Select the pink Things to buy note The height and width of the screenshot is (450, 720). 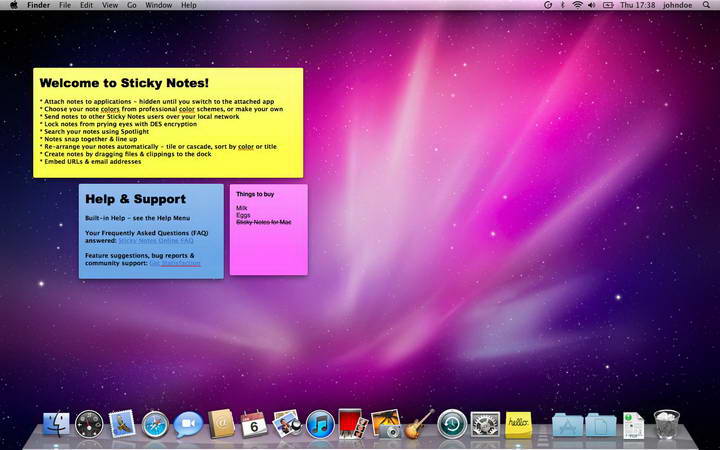[x=269, y=230]
